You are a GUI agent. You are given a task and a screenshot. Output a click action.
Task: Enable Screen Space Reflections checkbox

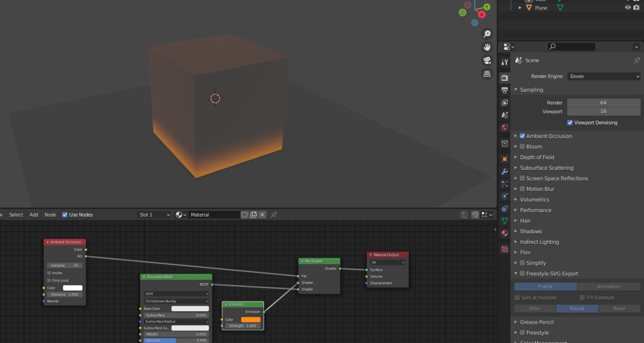point(522,178)
